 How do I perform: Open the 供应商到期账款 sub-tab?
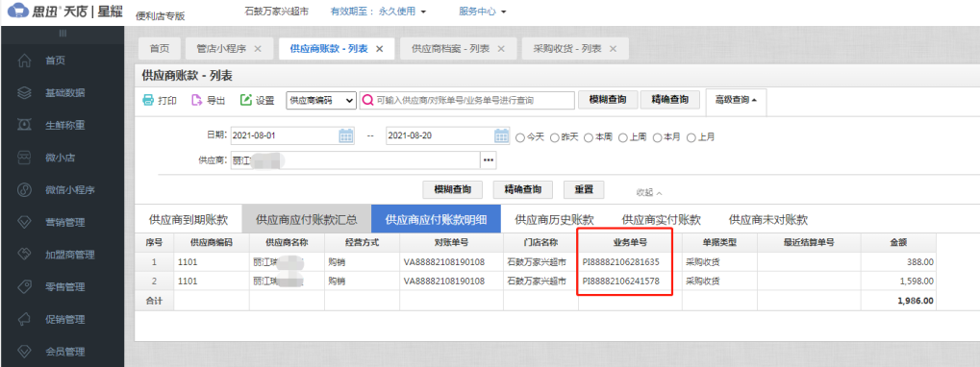(x=188, y=219)
